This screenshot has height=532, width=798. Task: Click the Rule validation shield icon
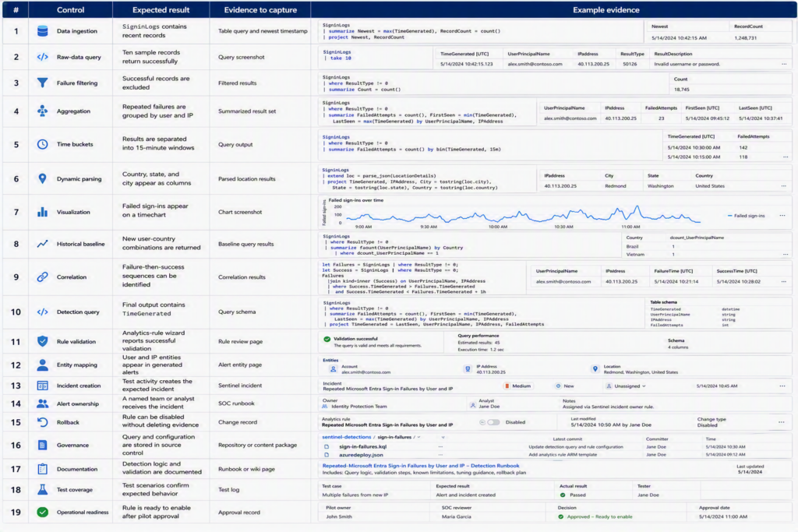click(x=43, y=341)
